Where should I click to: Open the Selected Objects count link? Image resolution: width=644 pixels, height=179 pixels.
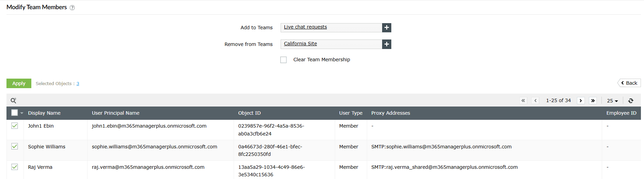pyautogui.click(x=78, y=84)
